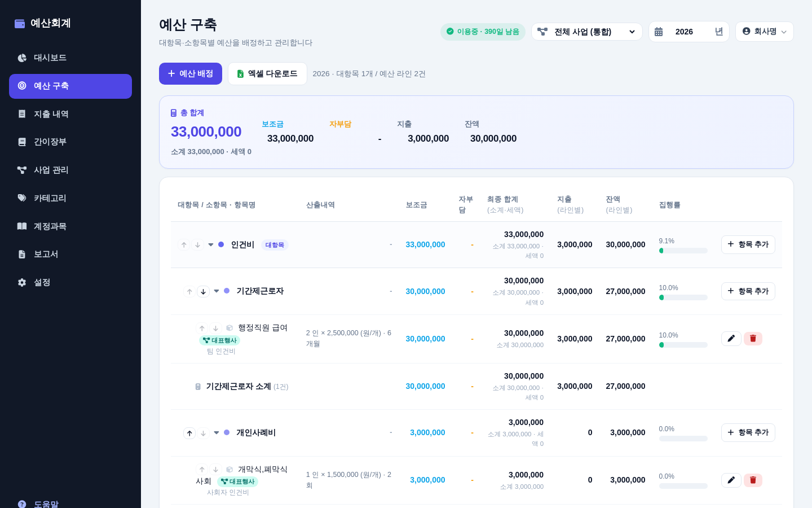
Task: Click the 잔액 30,000,000 summary value
Action: click(x=493, y=139)
